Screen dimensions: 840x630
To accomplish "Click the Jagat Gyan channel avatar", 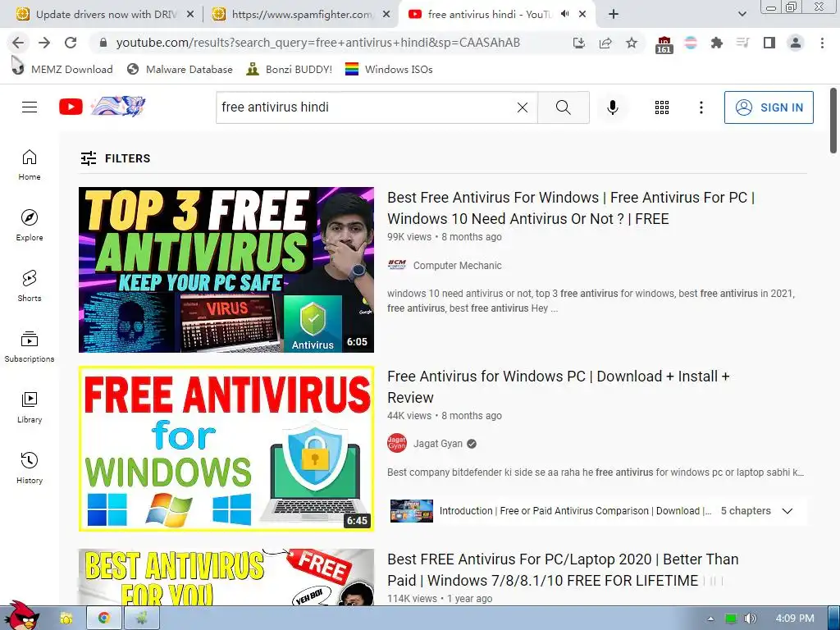I will [x=397, y=444].
